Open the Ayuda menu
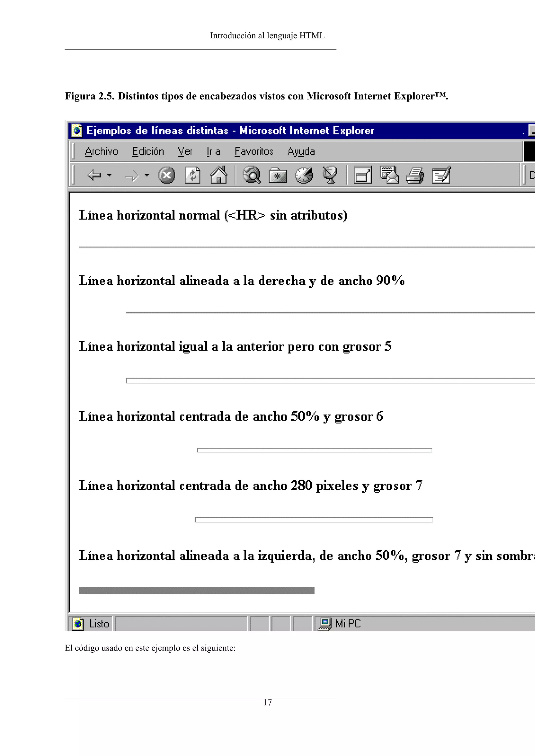The width and height of the screenshot is (535, 756). [x=301, y=152]
